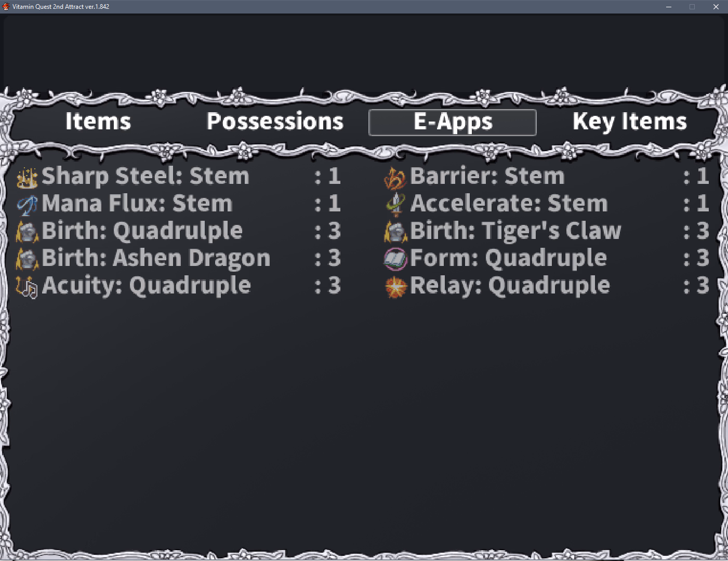The width and height of the screenshot is (728, 561).
Task: Click the blue Mana Flux: Stem icon
Action: tap(27, 205)
